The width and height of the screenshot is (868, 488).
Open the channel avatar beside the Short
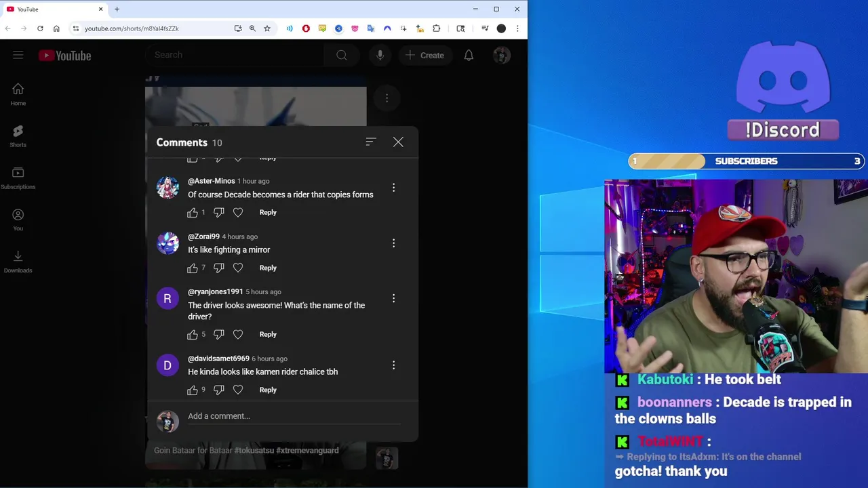pos(387,458)
